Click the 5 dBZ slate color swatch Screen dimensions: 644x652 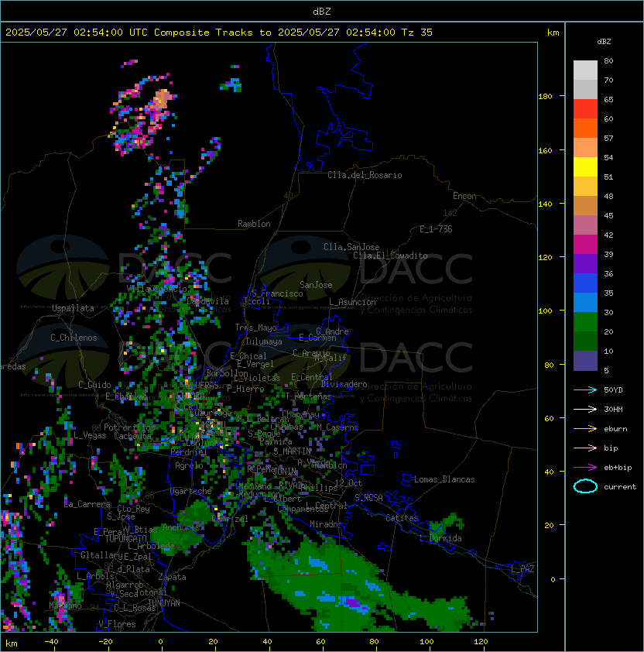tap(585, 361)
